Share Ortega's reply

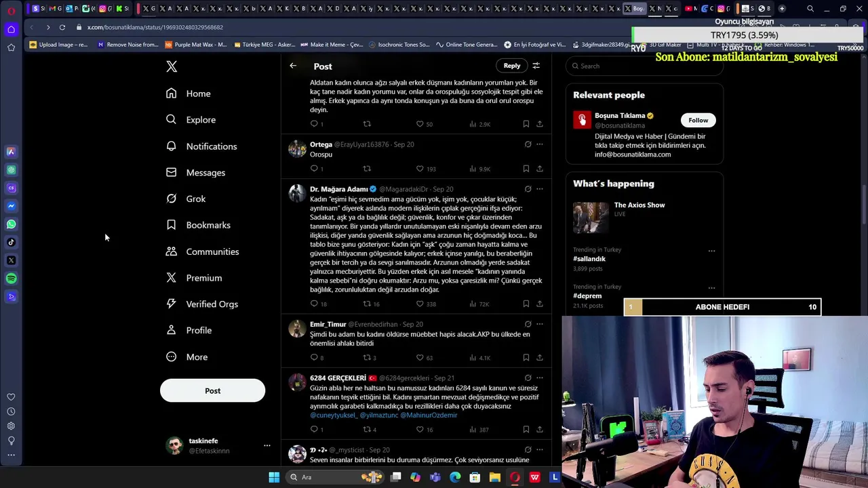coord(539,168)
